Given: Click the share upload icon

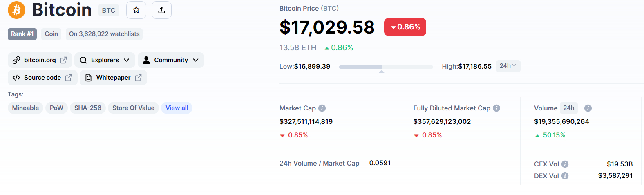Looking at the screenshot, I should pos(161,10).
